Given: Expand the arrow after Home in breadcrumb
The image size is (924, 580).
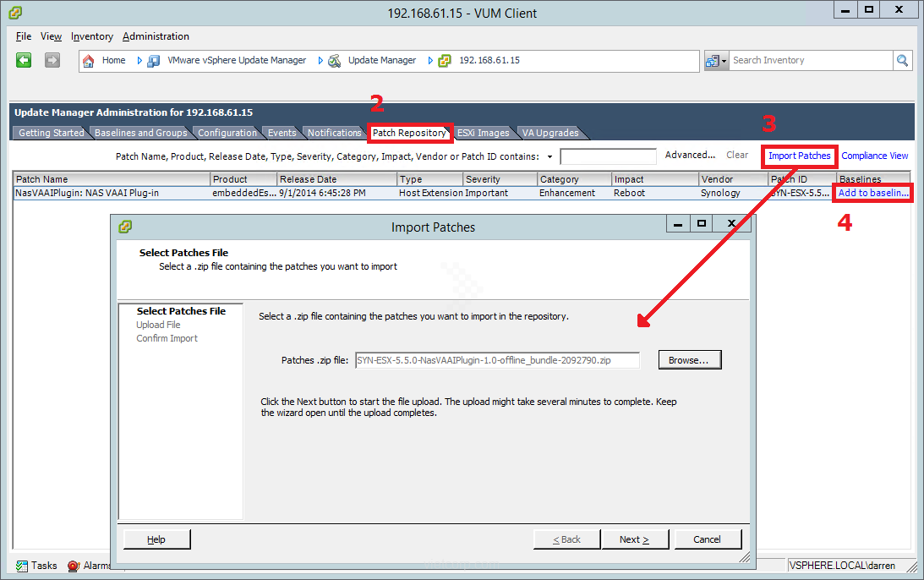Looking at the screenshot, I should [139, 61].
